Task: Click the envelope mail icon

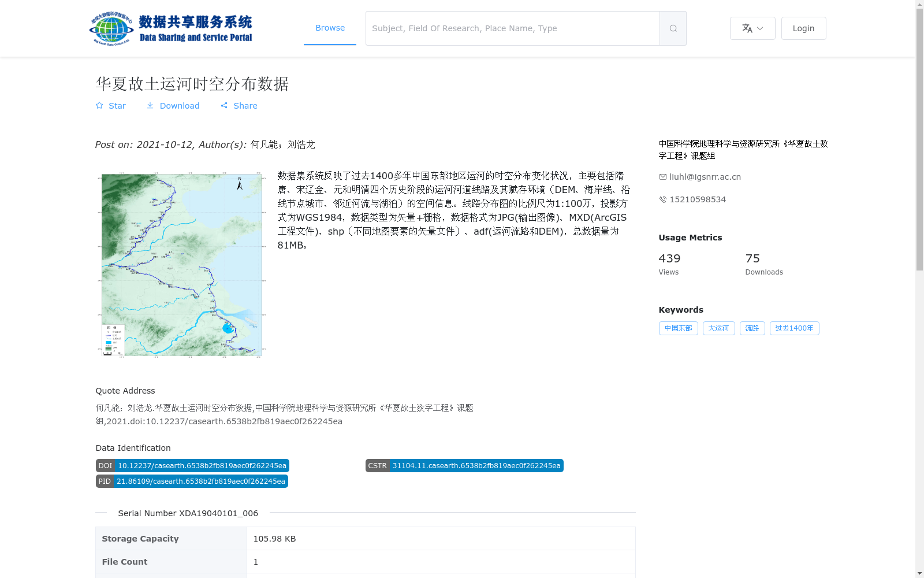Action: [663, 177]
